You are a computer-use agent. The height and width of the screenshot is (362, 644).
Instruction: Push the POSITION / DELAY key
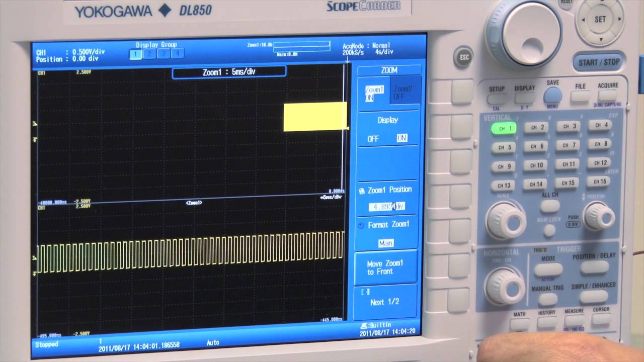tap(594, 267)
